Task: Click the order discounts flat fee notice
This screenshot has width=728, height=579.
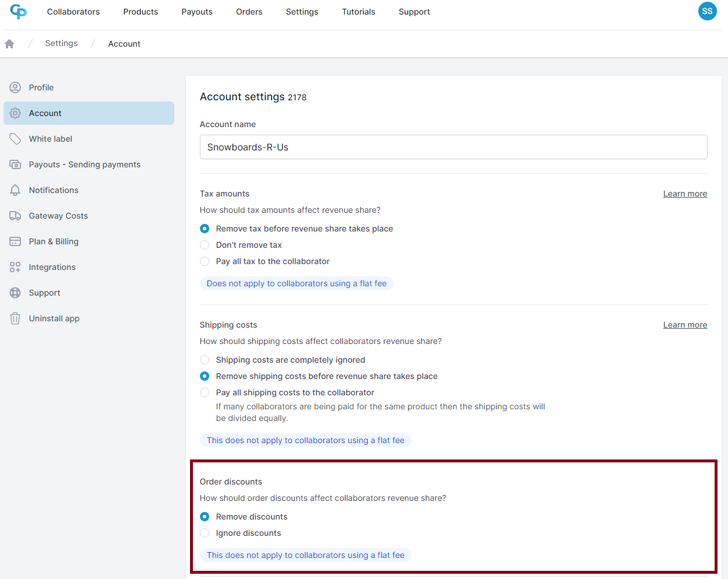Action: [305, 555]
